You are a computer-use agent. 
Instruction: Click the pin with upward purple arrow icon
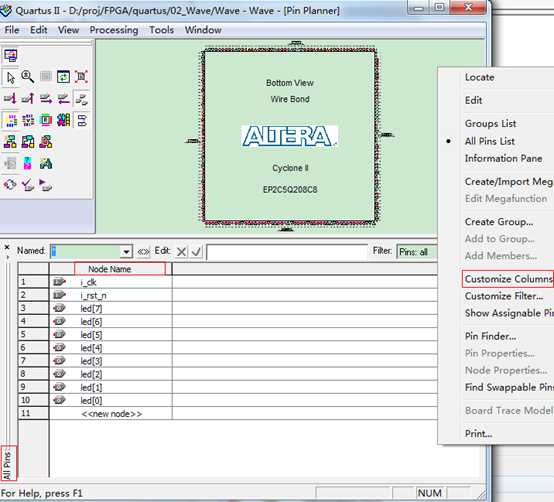(28, 99)
